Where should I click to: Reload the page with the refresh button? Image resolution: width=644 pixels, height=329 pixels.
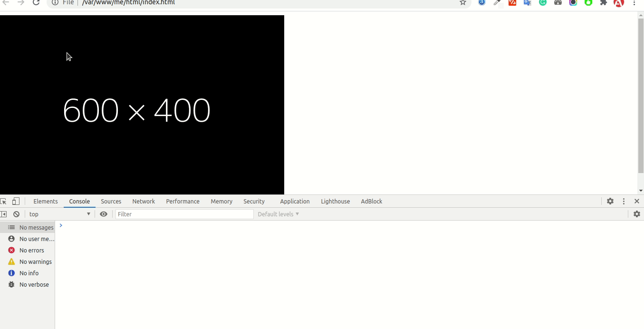36,3
